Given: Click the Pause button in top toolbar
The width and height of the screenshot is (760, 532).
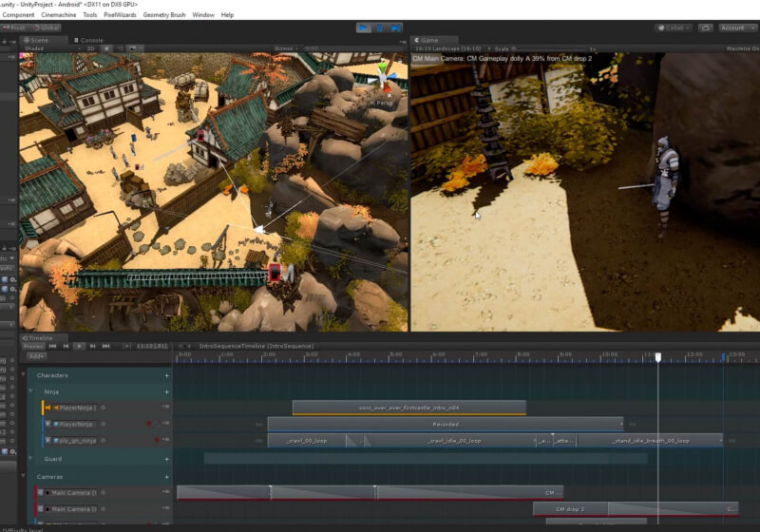Looking at the screenshot, I should [379, 28].
